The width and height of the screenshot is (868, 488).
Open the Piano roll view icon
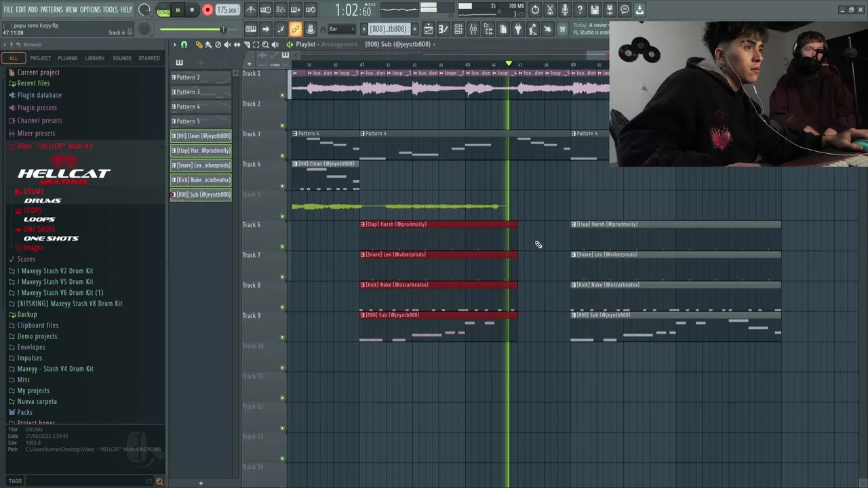443,29
